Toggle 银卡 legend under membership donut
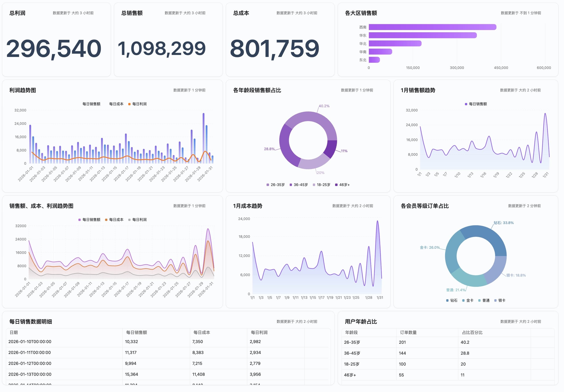Screen dimensions: 564x392 tap(500, 300)
